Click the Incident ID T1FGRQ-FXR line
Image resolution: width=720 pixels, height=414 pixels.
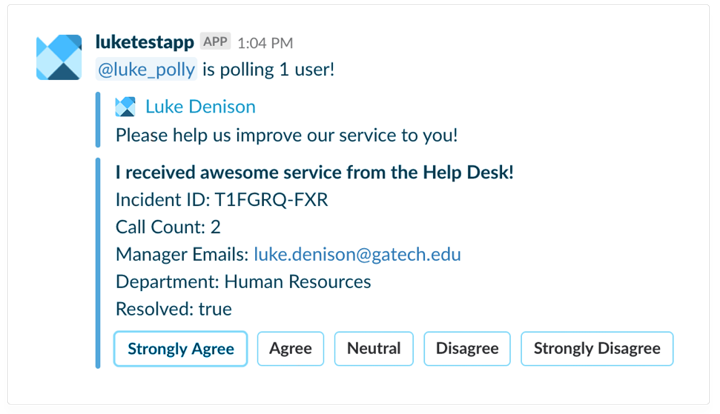click(x=222, y=200)
